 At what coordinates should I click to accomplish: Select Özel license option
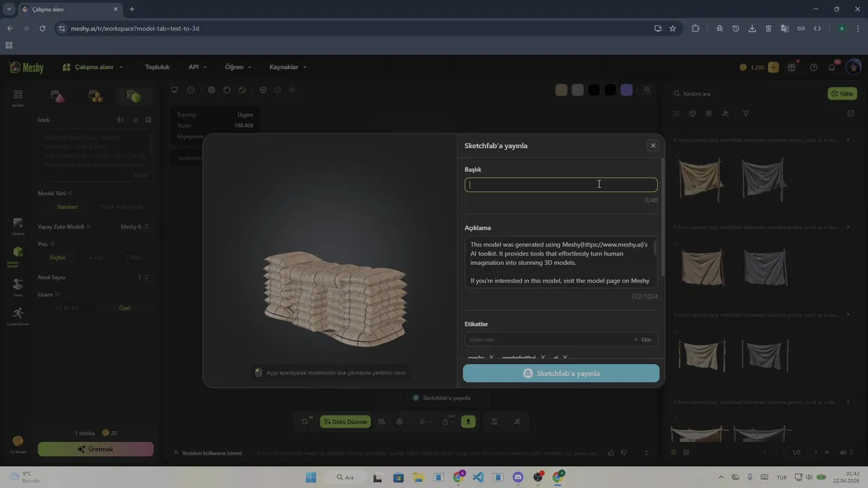124,308
